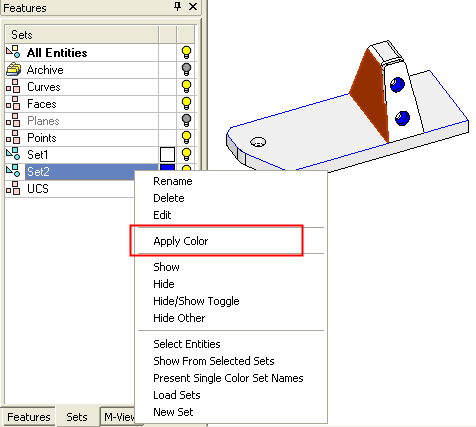Image resolution: width=476 pixels, height=427 pixels.
Task: Click the white color swatch for Set1
Action: [167, 155]
